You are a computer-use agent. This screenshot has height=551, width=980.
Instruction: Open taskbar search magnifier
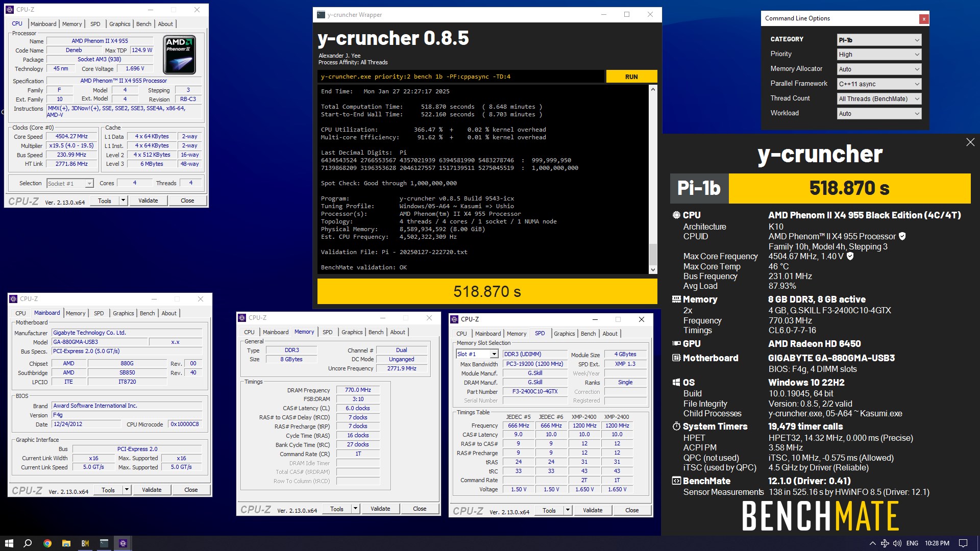point(28,543)
